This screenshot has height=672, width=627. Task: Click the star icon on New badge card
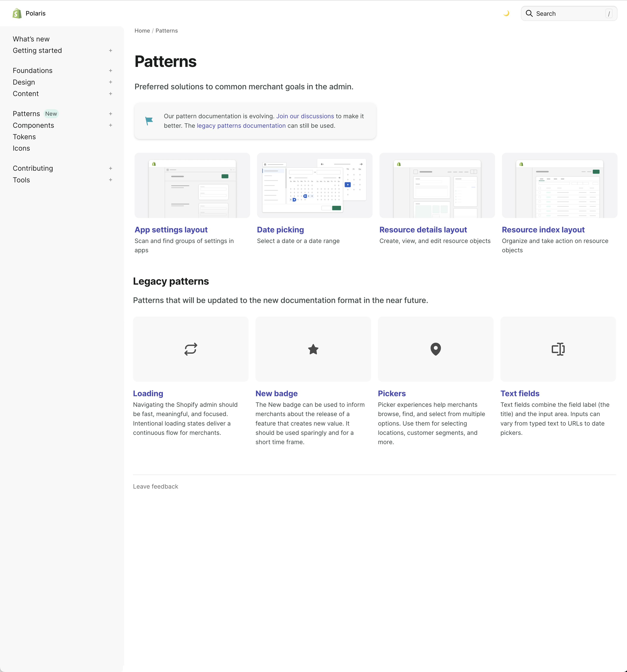313,349
